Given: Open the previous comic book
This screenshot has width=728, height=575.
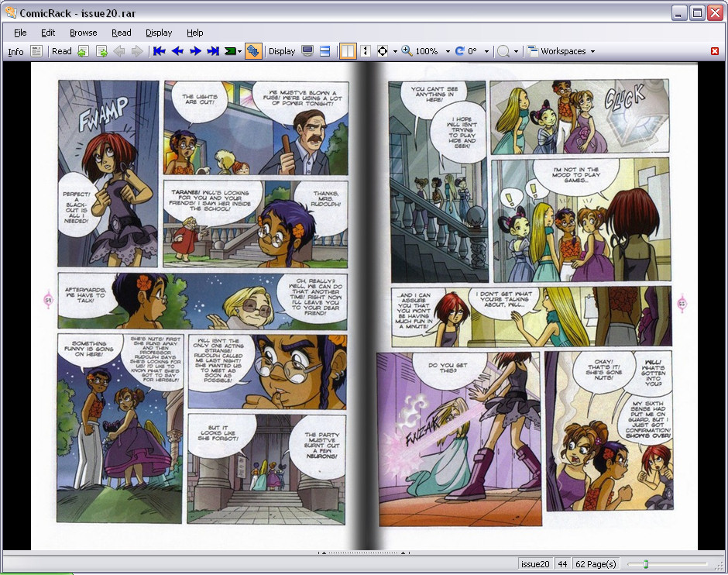Looking at the screenshot, I should click(83, 51).
